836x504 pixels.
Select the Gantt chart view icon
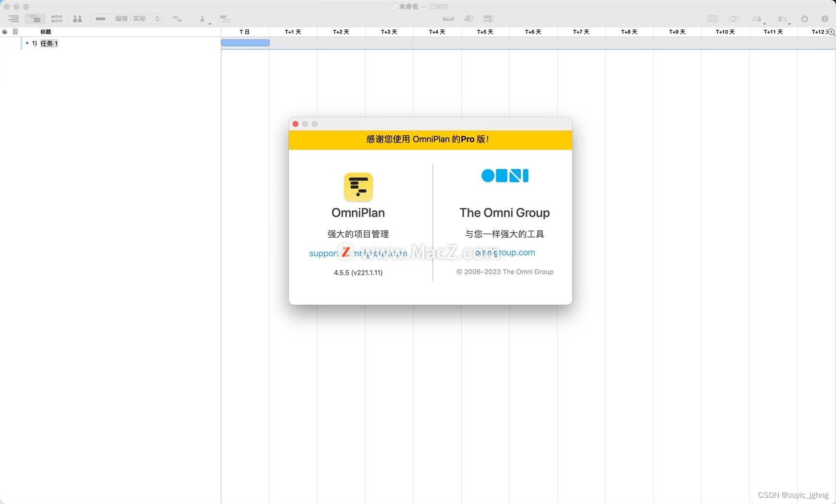point(35,19)
